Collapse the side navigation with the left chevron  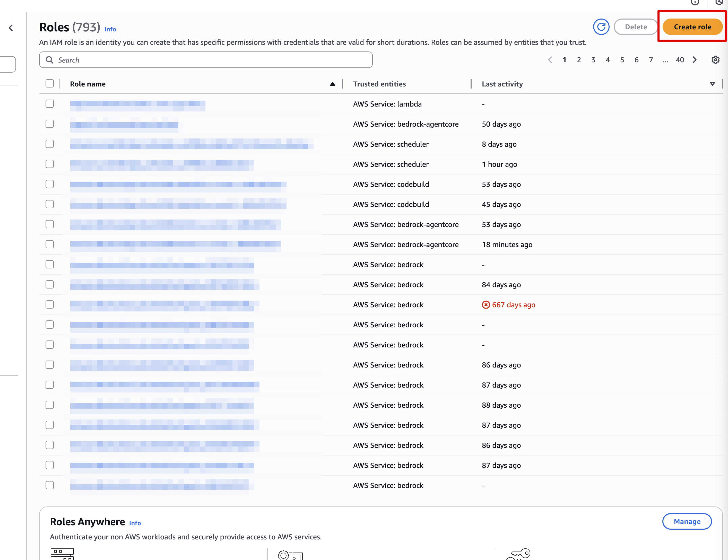11,28
